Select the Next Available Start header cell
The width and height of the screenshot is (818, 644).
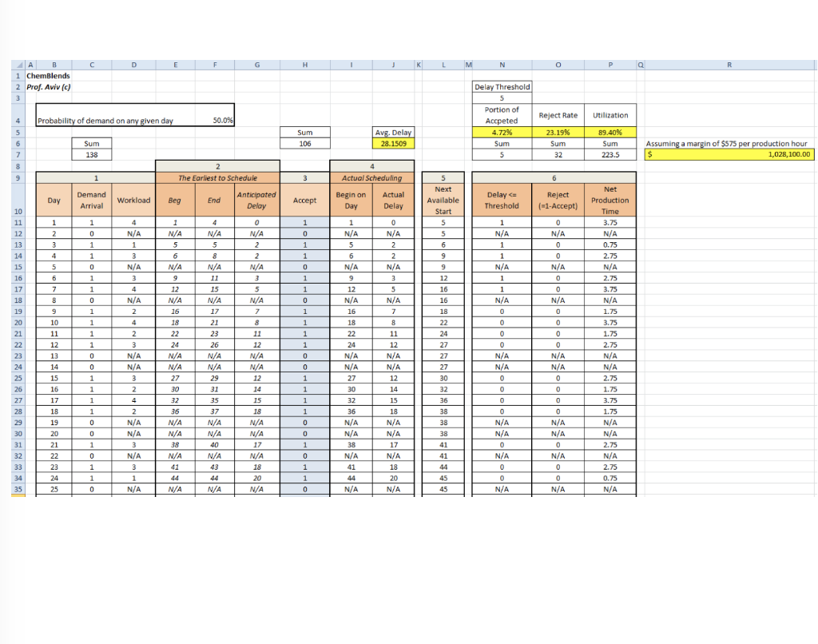(x=443, y=200)
